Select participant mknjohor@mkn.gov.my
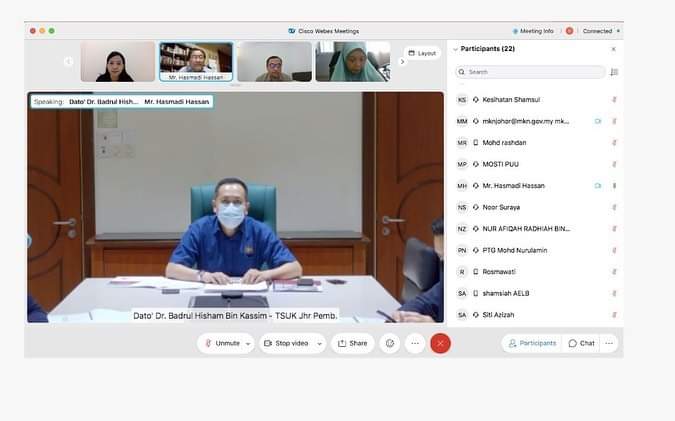 point(537,121)
